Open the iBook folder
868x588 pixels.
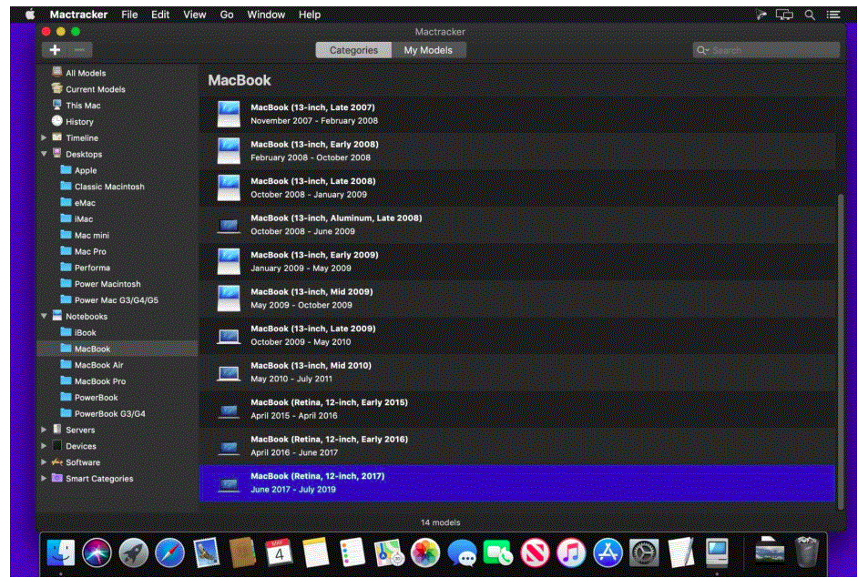86,332
